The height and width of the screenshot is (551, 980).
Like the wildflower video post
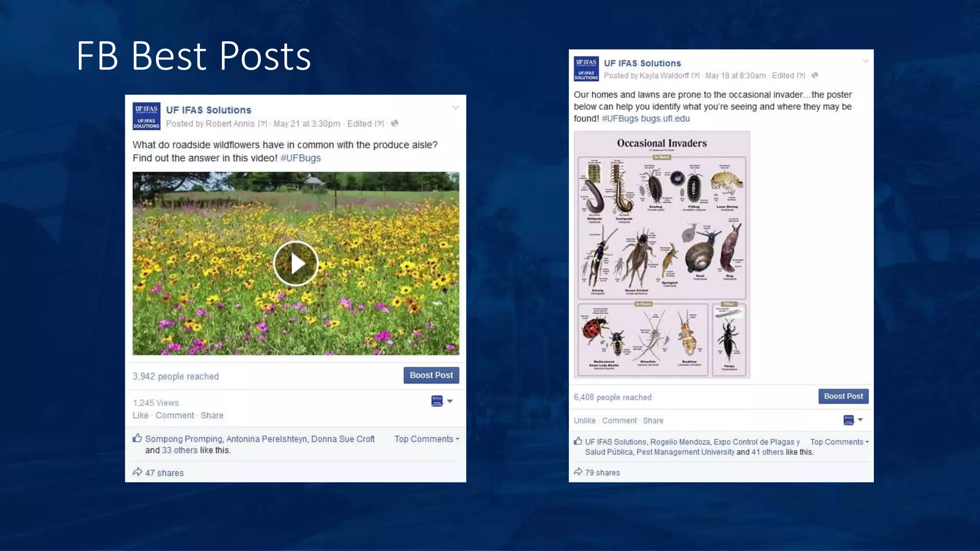140,416
